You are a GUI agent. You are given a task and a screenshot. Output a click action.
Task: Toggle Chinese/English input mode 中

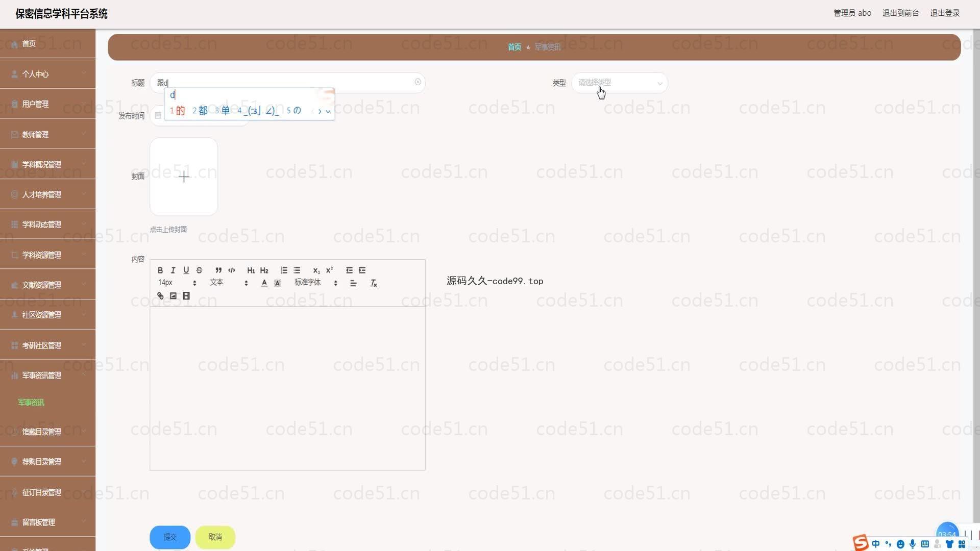point(876,544)
